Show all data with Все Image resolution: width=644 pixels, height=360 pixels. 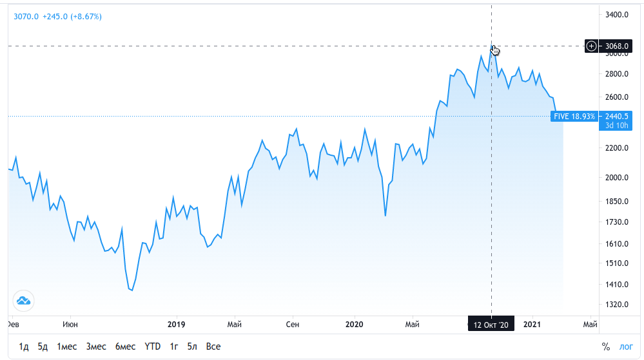tap(213, 346)
